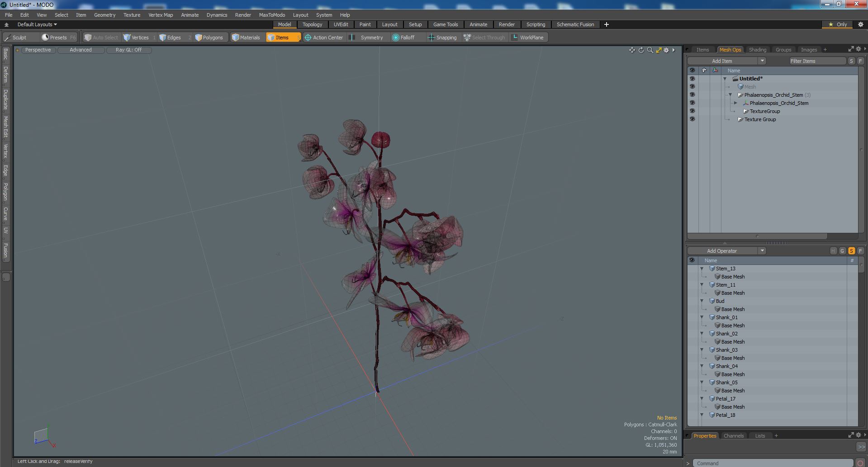This screenshot has width=868, height=467.
Task: Maximize the viewport with expand icon
Action: (x=659, y=50)
